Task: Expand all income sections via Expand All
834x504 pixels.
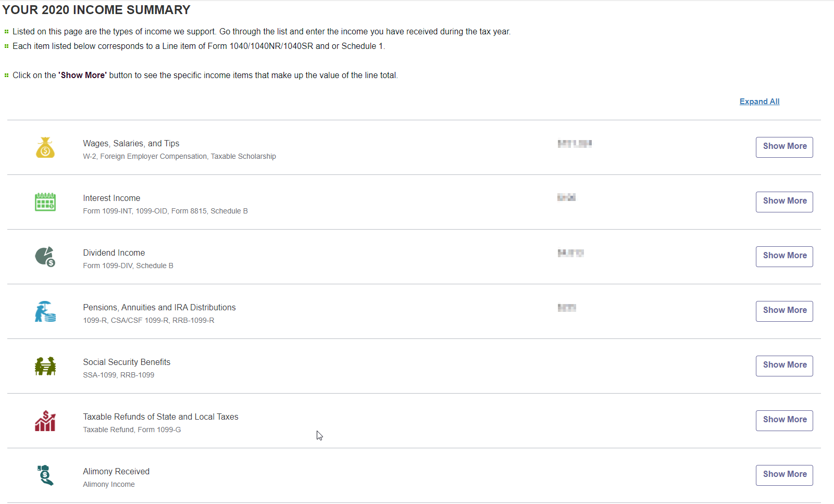Action: pos(759,102)
